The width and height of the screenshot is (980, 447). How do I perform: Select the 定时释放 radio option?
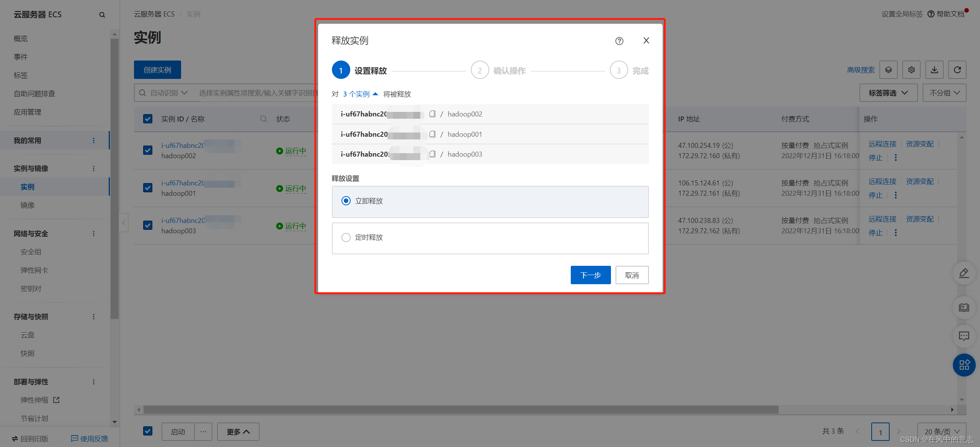[346, 237]
